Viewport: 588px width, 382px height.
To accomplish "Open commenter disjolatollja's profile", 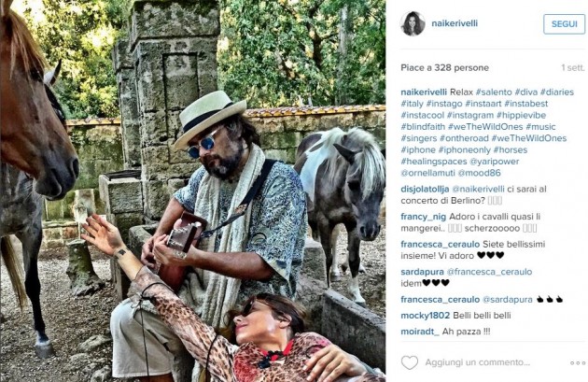I will [x=425, y=189].
